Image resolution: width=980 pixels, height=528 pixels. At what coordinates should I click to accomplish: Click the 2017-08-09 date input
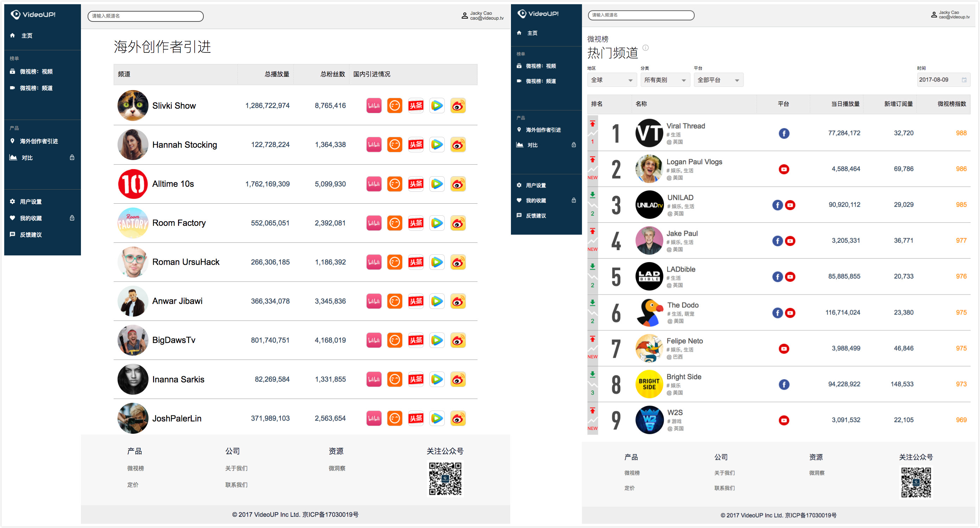coord(943,80)
